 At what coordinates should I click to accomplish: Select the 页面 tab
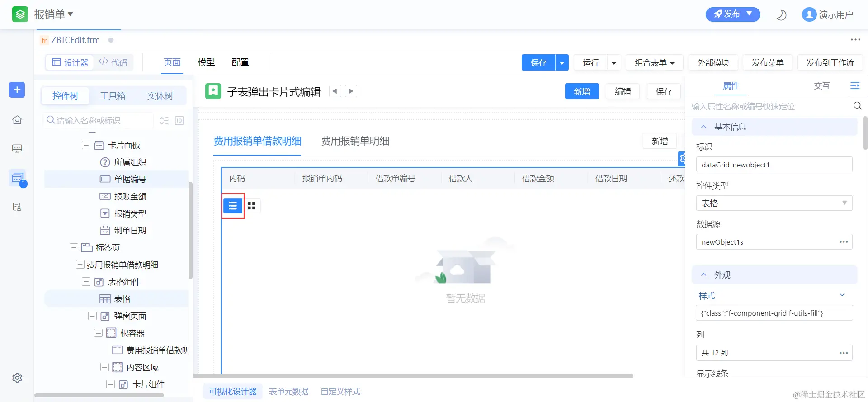pos(172,62)
